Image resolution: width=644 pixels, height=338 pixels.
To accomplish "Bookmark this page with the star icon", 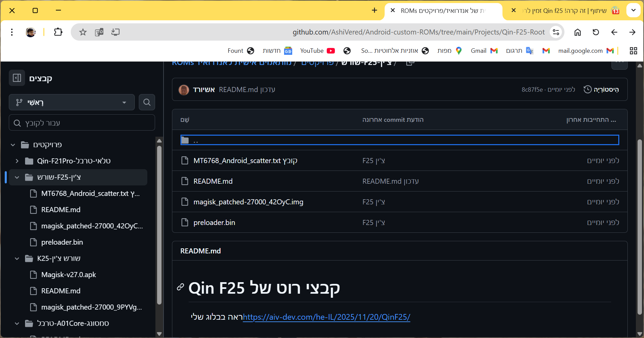I will [83, 32].
